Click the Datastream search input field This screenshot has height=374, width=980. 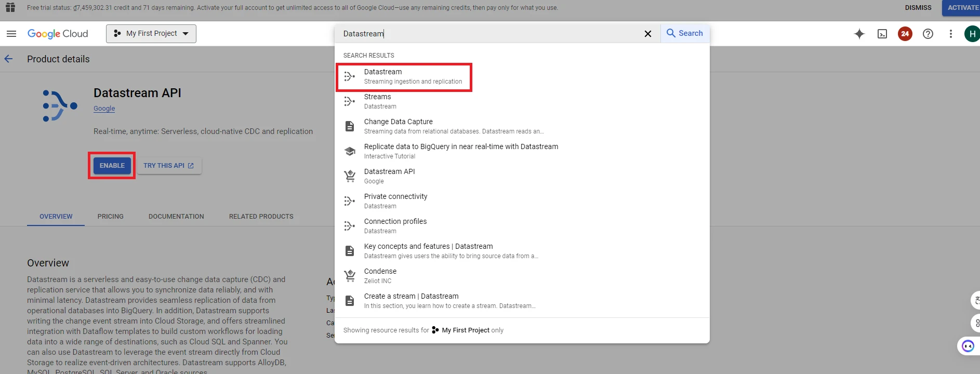488,34
